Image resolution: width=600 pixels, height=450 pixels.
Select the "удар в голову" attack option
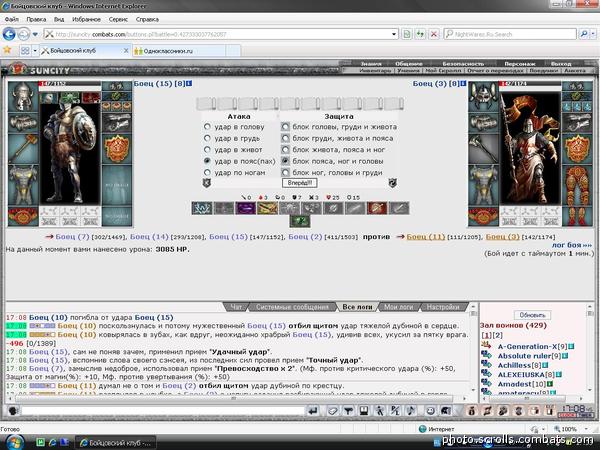[207, 126]
